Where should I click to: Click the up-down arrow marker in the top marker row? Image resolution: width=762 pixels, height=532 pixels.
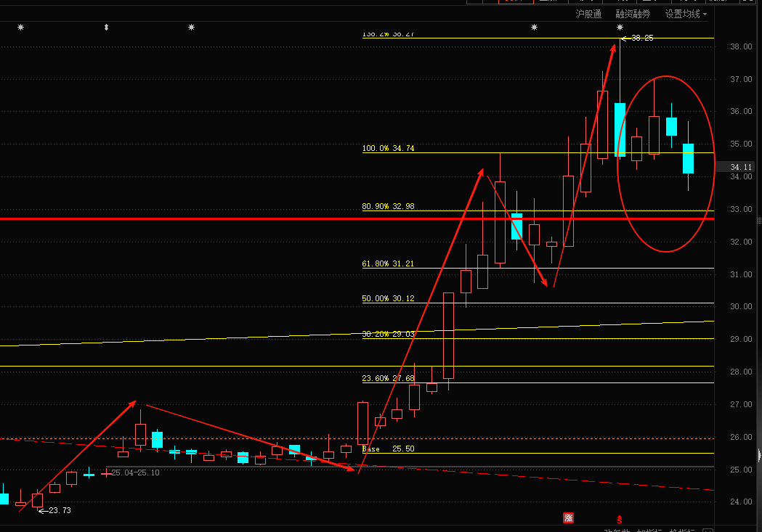(107, 27)
